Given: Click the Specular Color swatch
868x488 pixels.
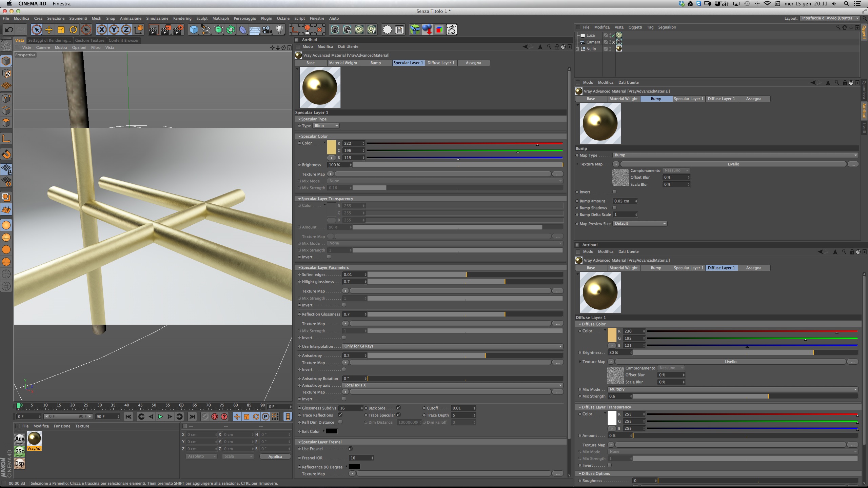Looking at the screenshot, I should (x=331, y=147).
